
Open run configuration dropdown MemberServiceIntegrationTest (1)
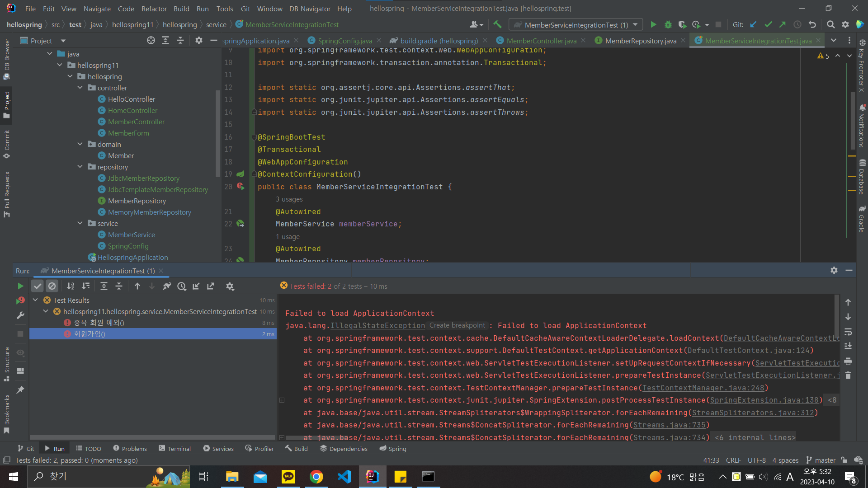pyautogui.click(x=576, y=24)
